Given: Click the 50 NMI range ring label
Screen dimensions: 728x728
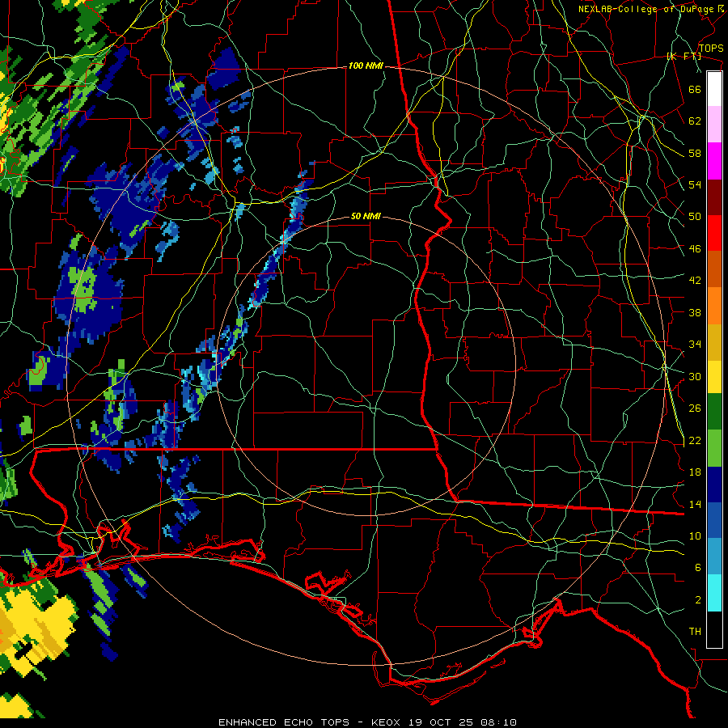Looking at the screenshot, I should [366, 216].
